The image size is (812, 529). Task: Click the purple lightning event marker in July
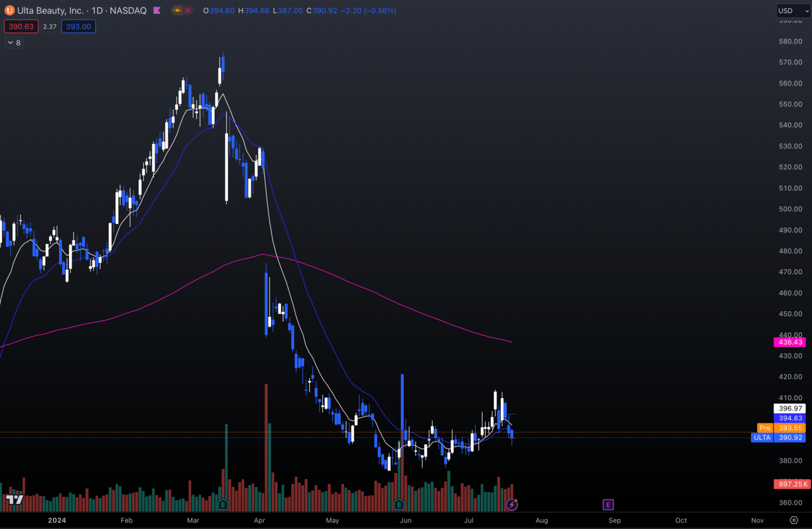click(512, 504)
